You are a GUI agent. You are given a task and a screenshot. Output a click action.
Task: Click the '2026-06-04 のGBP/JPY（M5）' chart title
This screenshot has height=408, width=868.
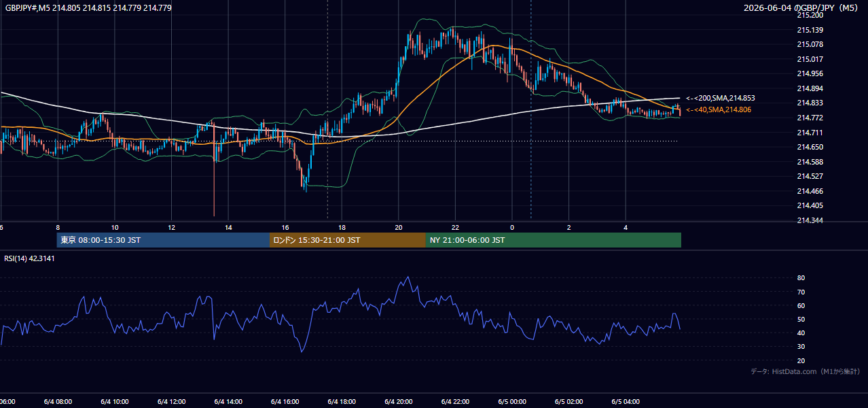(802, 8)
